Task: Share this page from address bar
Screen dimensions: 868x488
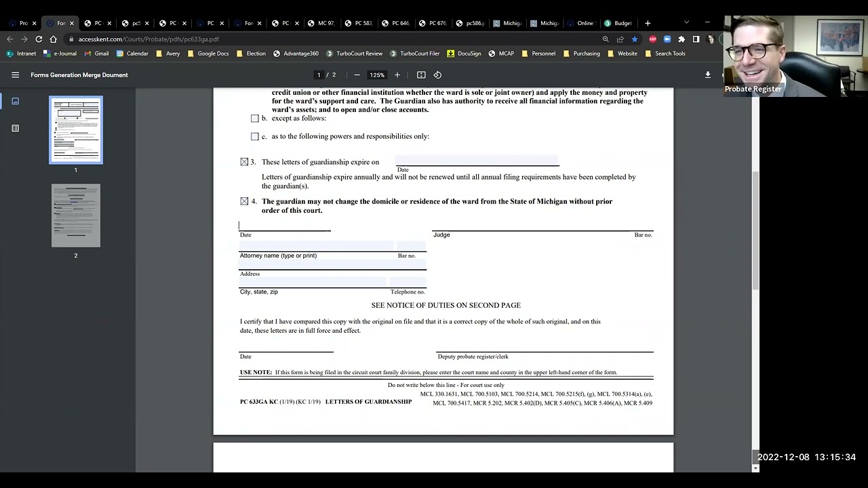Action: (620, 39)
